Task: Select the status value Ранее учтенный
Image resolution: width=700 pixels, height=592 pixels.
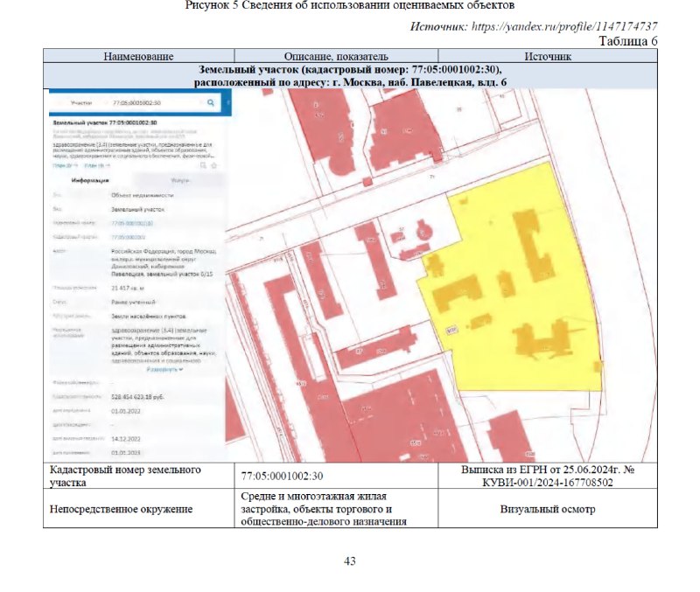Action: [133, 302]
